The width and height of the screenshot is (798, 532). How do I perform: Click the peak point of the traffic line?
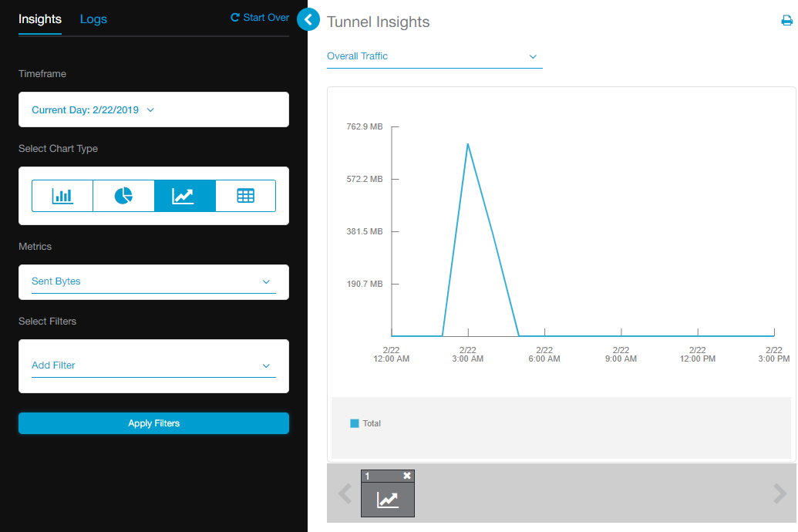coord(467,144)
